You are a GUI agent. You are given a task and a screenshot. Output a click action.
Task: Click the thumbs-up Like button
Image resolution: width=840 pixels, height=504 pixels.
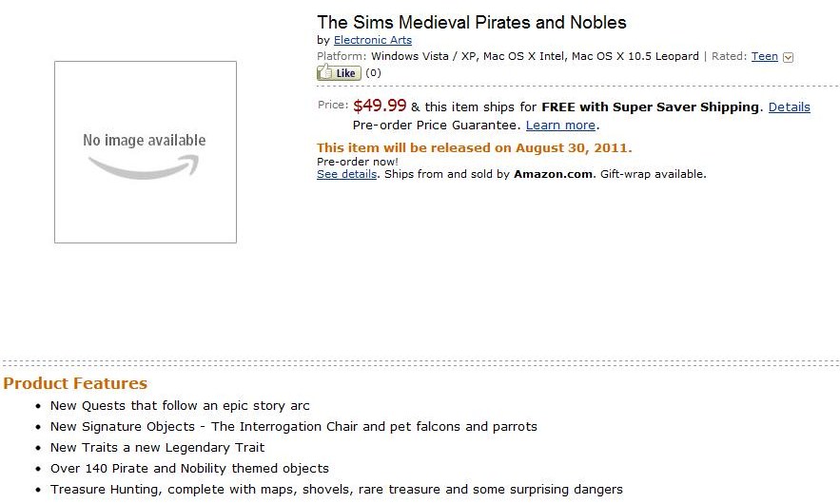tap(338, 73)
